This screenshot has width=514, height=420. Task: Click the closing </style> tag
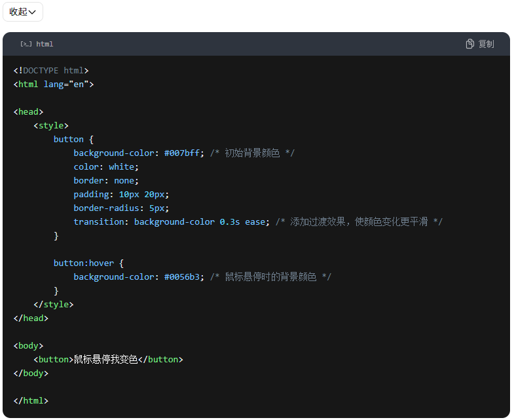point(54,304)
